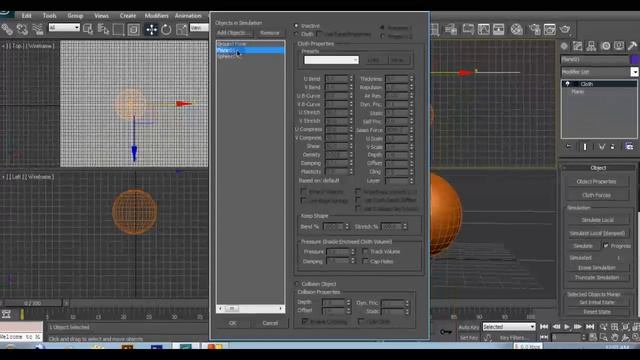Toggle the Cloth modifier lightbulb
The width and height of the screenshot is (640, 360).
tap(567, 84)
